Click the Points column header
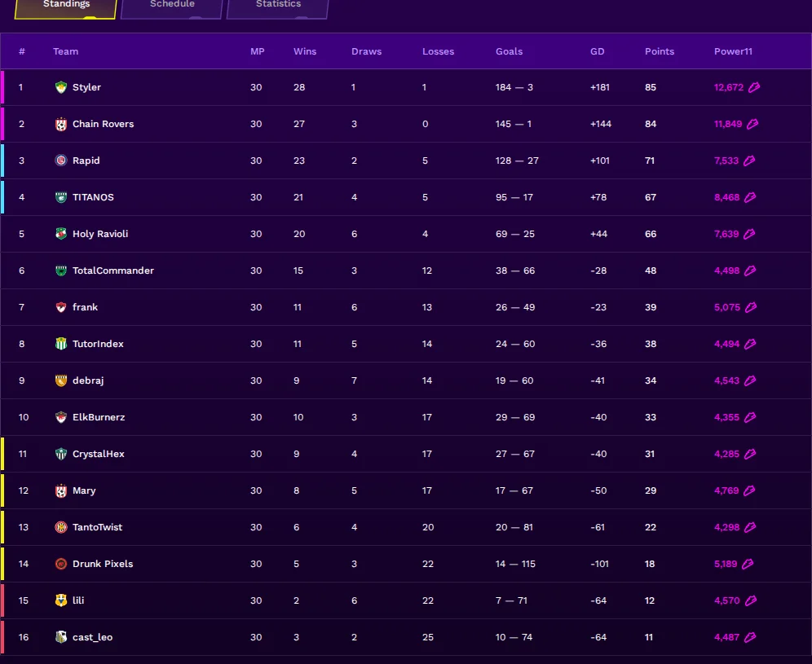812x664 pixels. pyautogui.click(x=660, y=51)
